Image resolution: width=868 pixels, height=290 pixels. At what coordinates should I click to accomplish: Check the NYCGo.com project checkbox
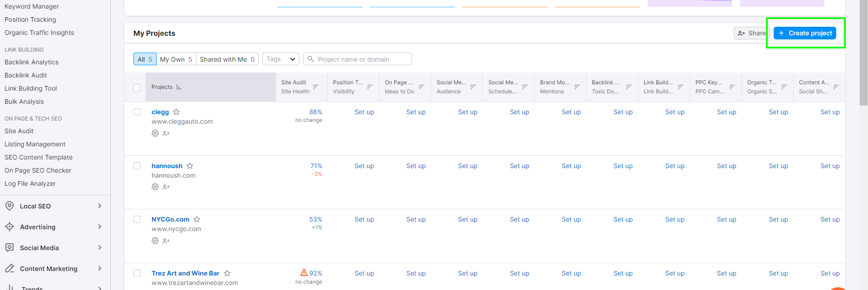pyautogui.click(x=137, y=219)
